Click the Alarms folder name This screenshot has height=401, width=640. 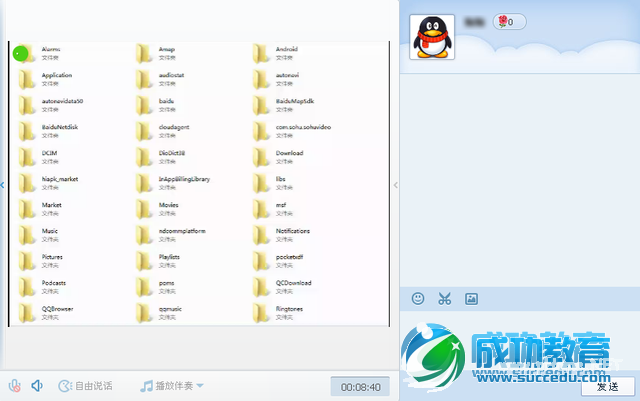pos(51,49)
